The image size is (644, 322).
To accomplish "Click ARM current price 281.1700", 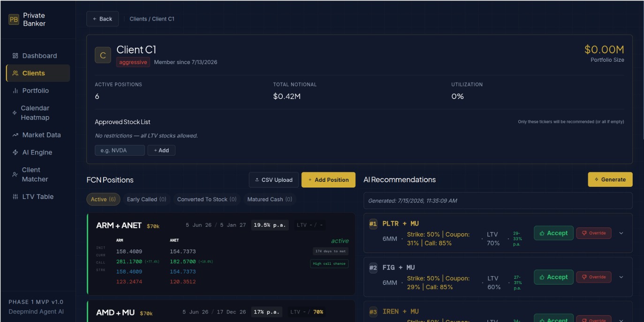I will click(x=129, y=262).
